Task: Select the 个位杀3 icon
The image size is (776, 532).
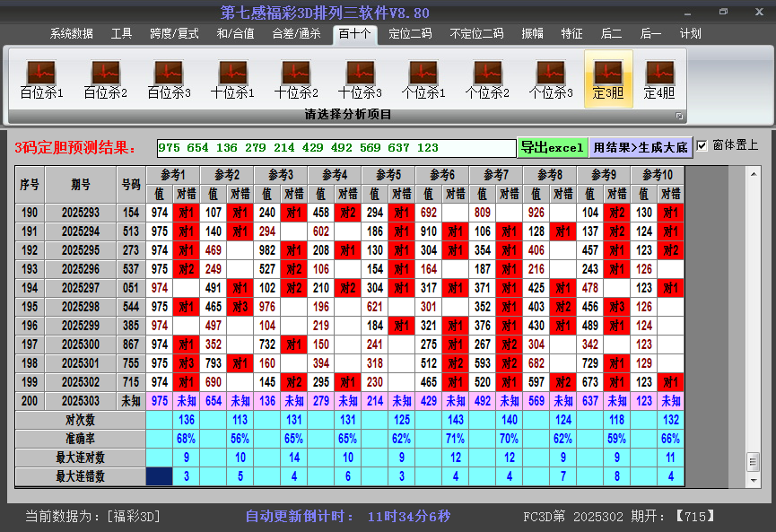Action: [x=551, y=79]
